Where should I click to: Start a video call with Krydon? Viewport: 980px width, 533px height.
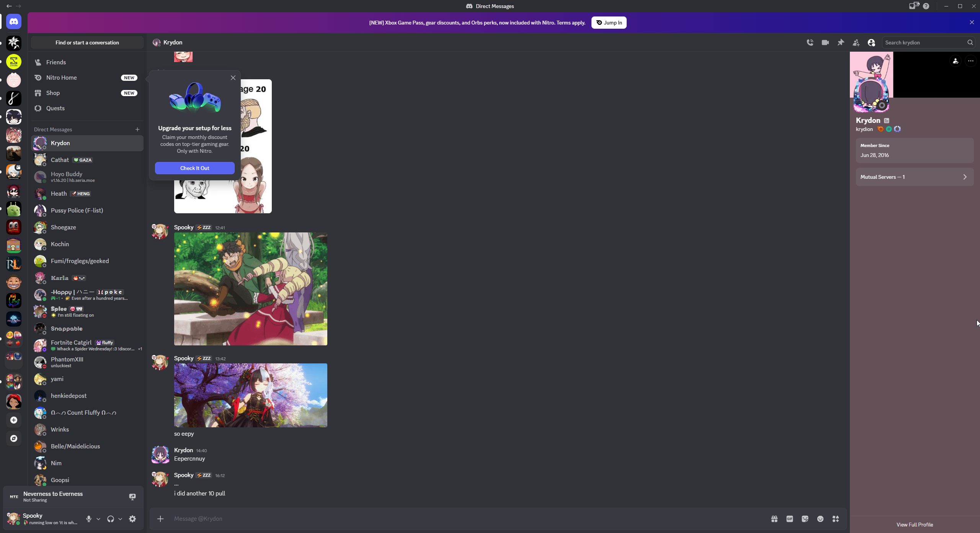pos(825,43)
